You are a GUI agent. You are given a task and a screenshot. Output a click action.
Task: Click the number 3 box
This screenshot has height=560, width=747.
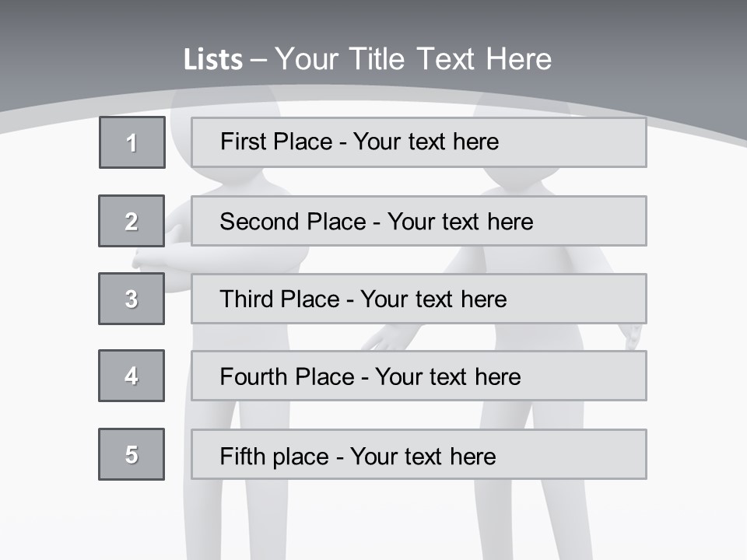tap(132, 299)
